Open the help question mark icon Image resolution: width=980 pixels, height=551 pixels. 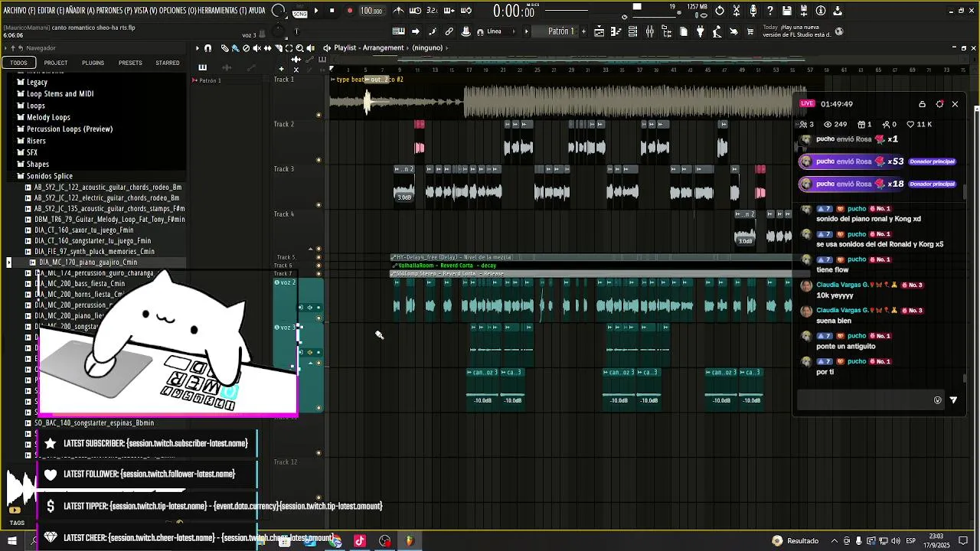(770, 11)
